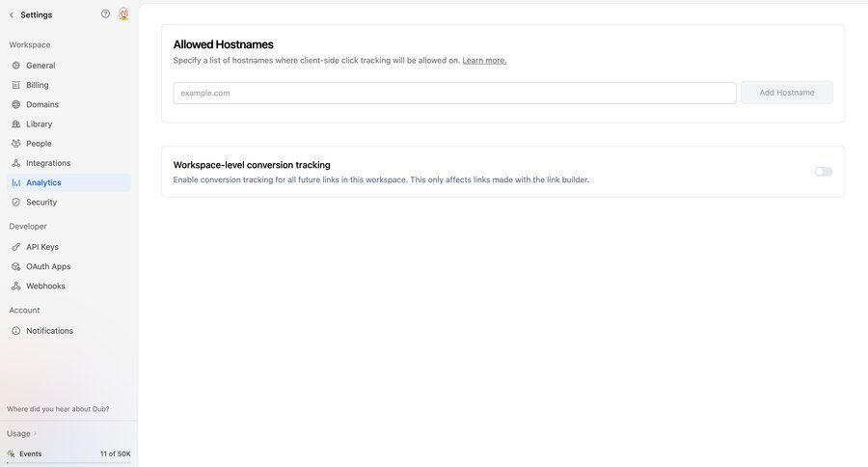The image size is (868, 467).
Task: Click 'Where did you hear about Dub?'
Action: (x=58, y=409)
